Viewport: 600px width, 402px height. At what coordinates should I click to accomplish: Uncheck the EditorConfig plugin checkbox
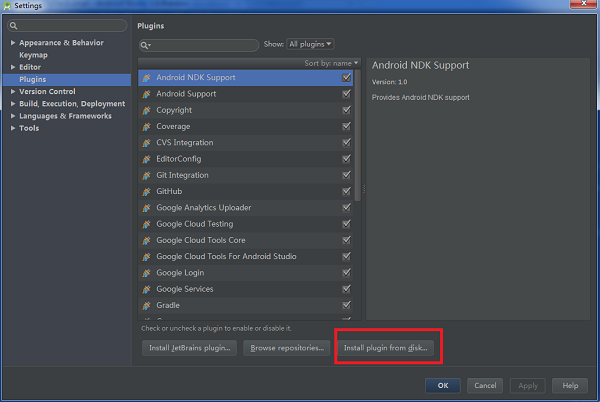346,159
